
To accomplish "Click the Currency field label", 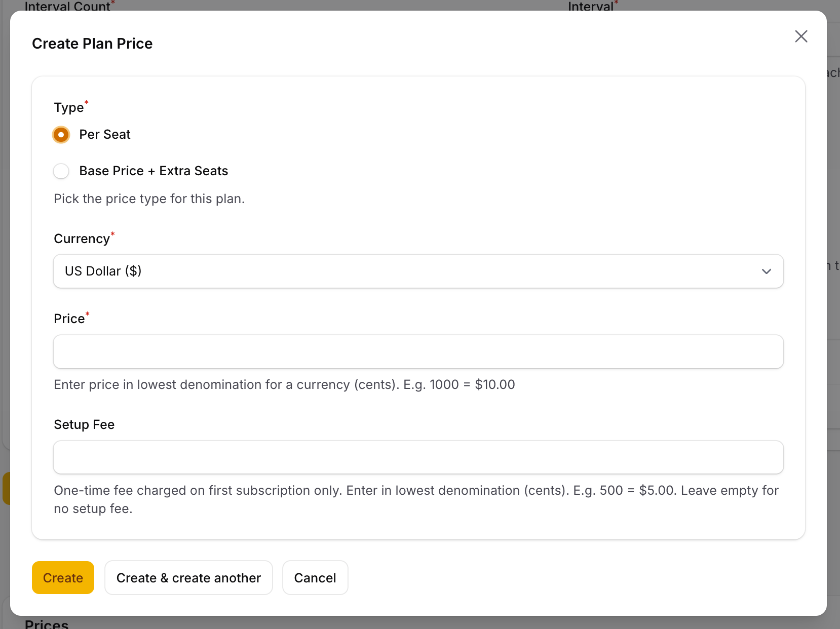I will click(x=82, y=239).
